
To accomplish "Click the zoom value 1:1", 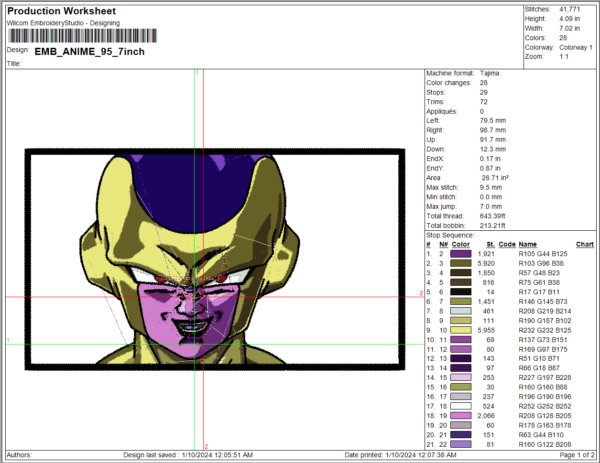I will point(564,57).
